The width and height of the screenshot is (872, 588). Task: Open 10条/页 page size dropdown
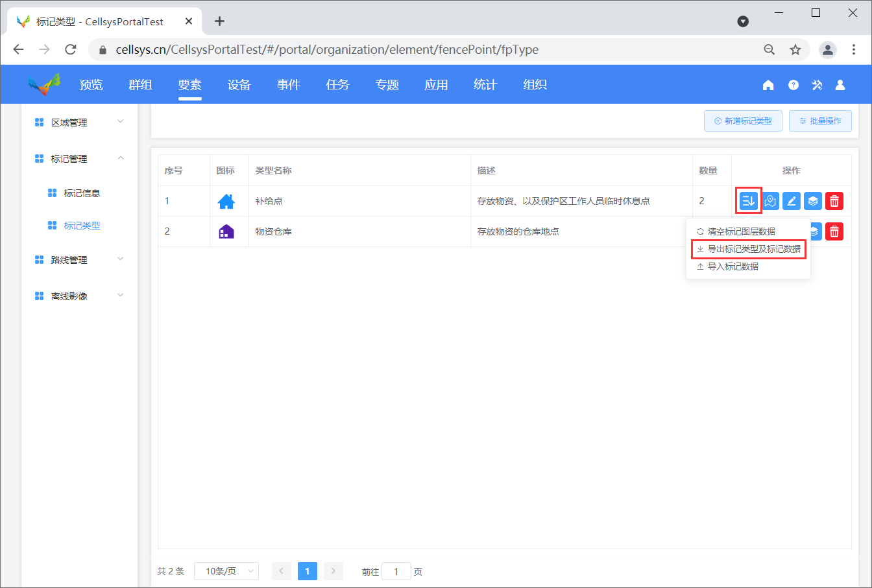[x=226, y=571]
